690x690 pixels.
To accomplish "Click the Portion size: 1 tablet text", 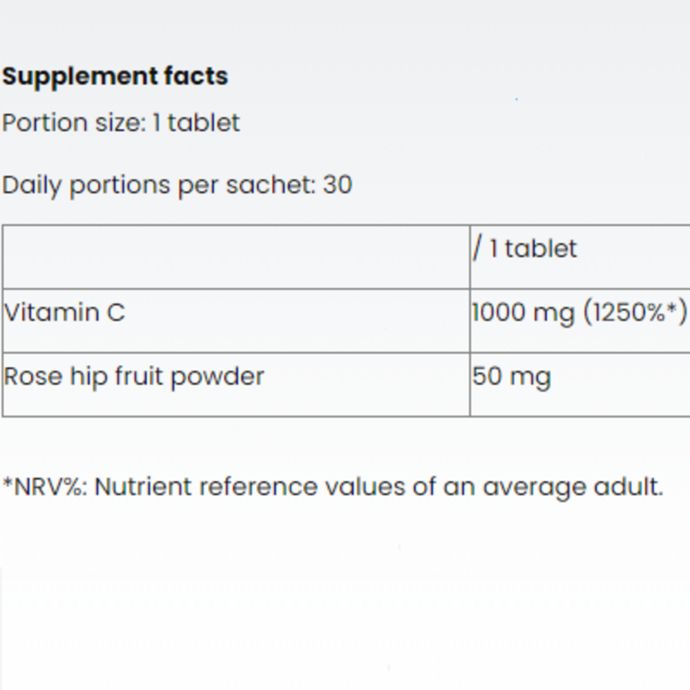I will [121, 122].
